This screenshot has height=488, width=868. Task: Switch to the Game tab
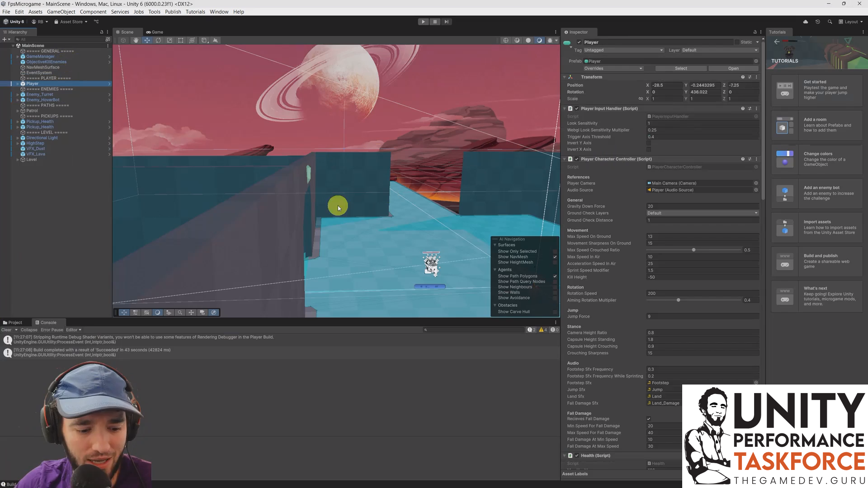tap(155, 32)
